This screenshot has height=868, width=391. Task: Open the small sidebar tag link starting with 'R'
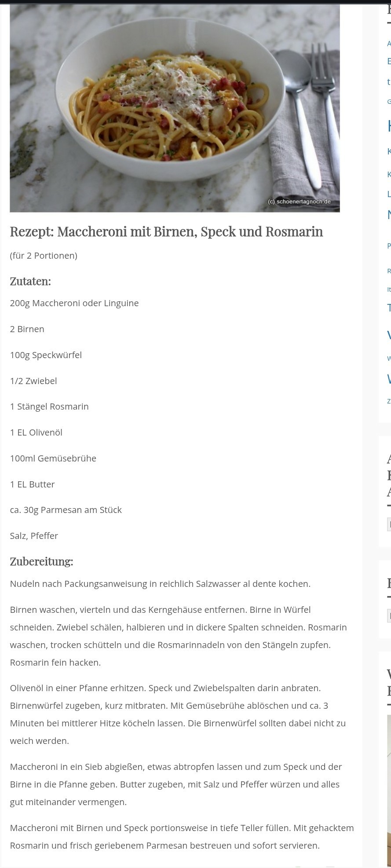pyautogui.click(x=389, y=271)
